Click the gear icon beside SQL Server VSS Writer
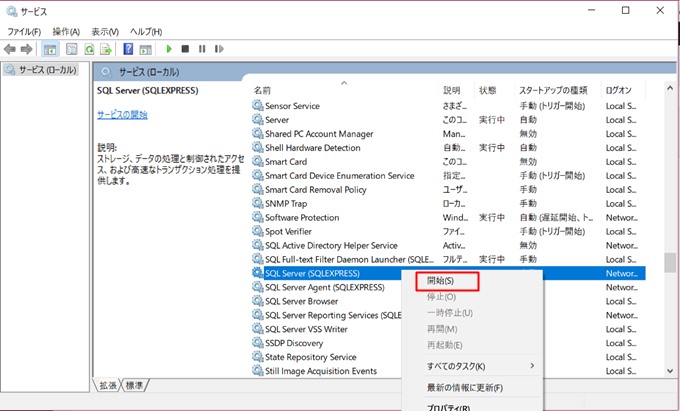This screenshot has height=411, width=680. [x=258, y=328]
